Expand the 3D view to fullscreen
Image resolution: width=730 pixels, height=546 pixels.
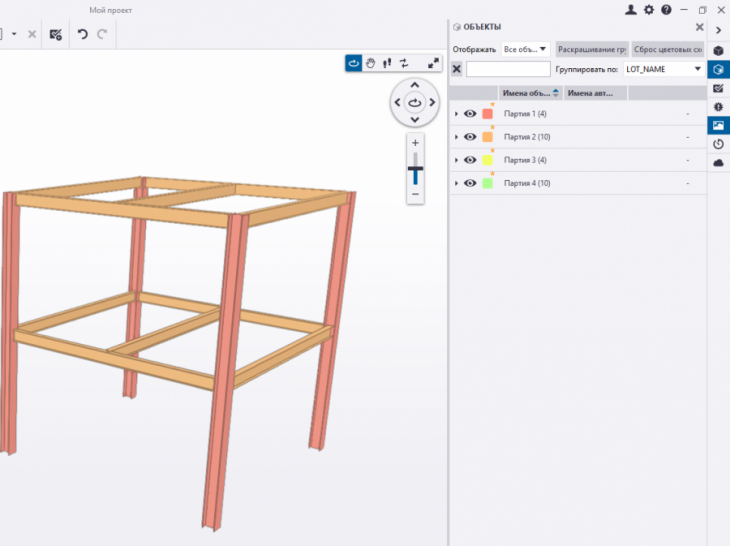(434, 63)
